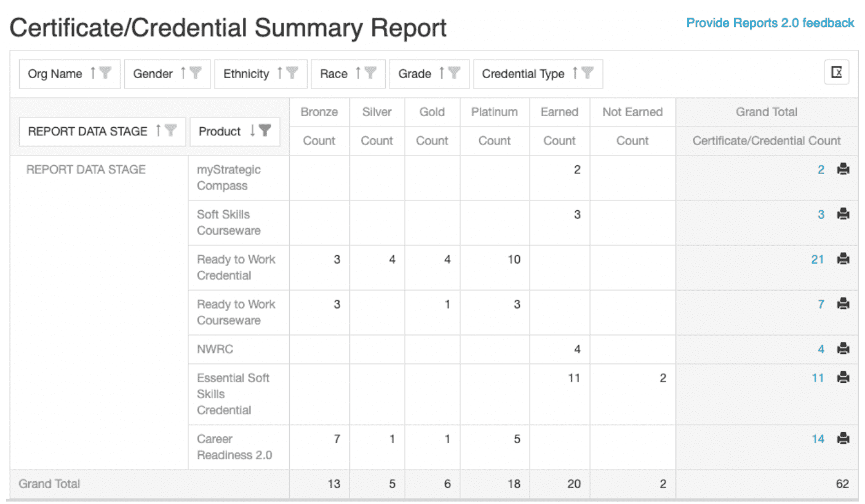Toggle sort arrow on Race field
Viewport: 865px width, 504px height.
point(357,74)
